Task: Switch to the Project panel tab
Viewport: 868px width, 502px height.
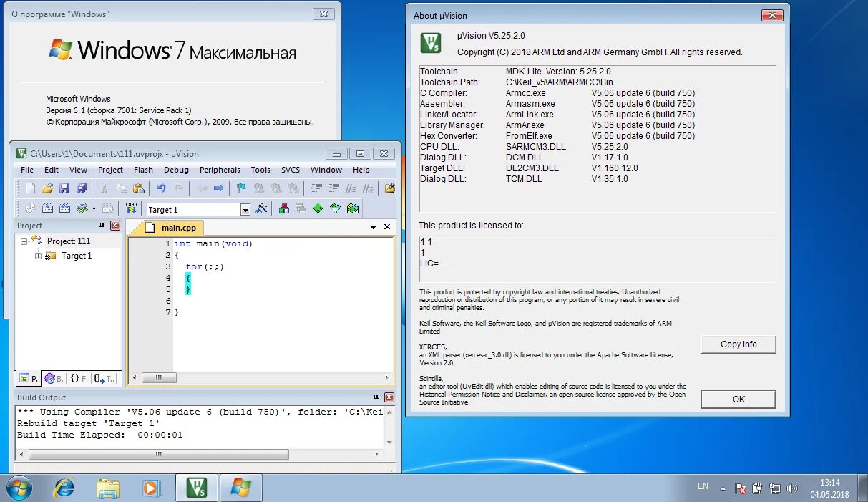Action: click(x=29, y=378)
